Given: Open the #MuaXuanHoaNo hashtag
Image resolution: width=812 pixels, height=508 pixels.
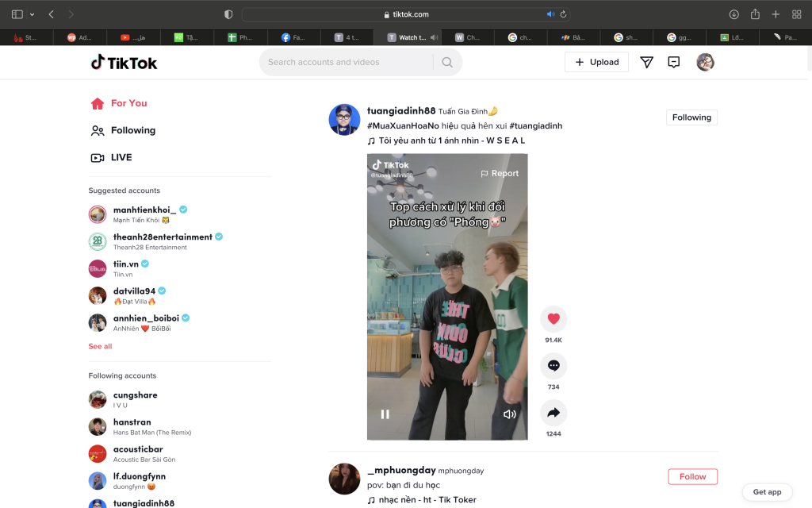Looking at the screenshot, I should [403, 126].
